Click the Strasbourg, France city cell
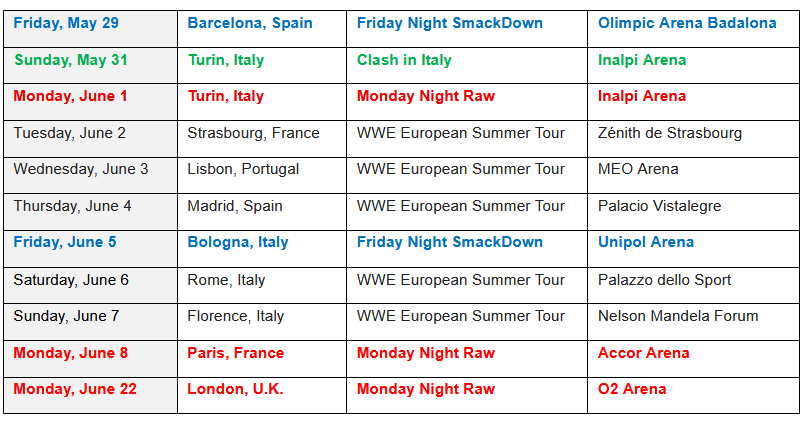The image size is (805, 425). tap(253, 133)
